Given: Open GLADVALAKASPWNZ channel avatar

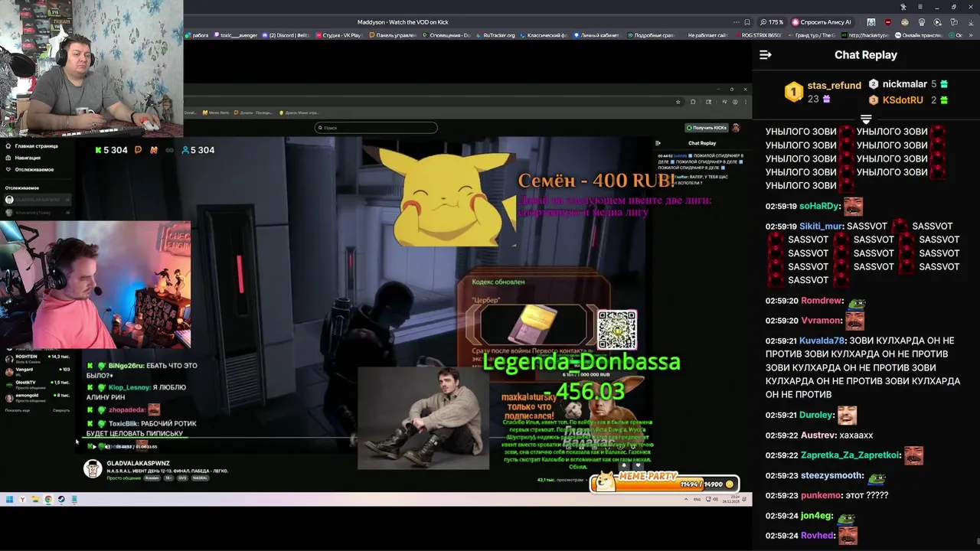Looking at the screenshot, I should (x=93, y=468).
